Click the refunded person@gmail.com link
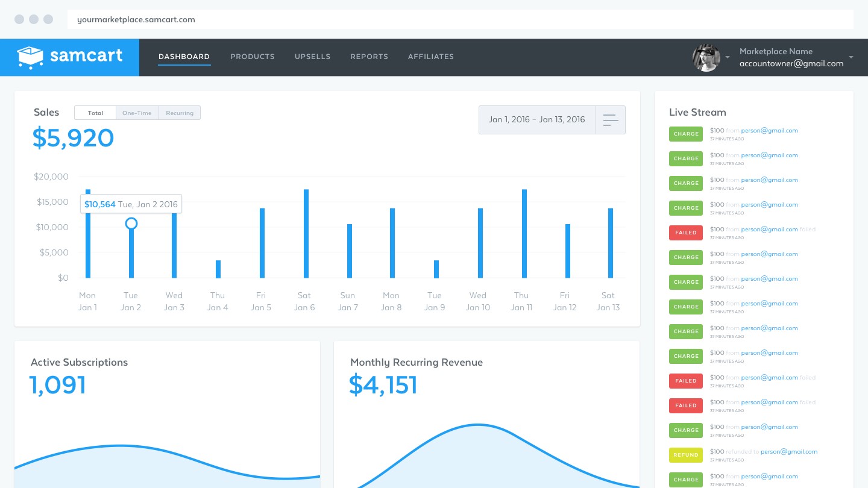Viewport: 868px width, 488px height. [789, 451]
